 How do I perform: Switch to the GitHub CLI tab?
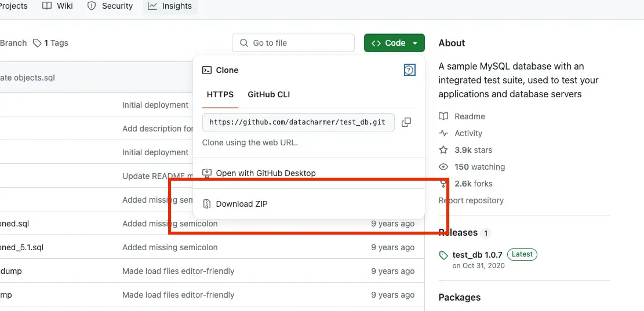(268, 94)
